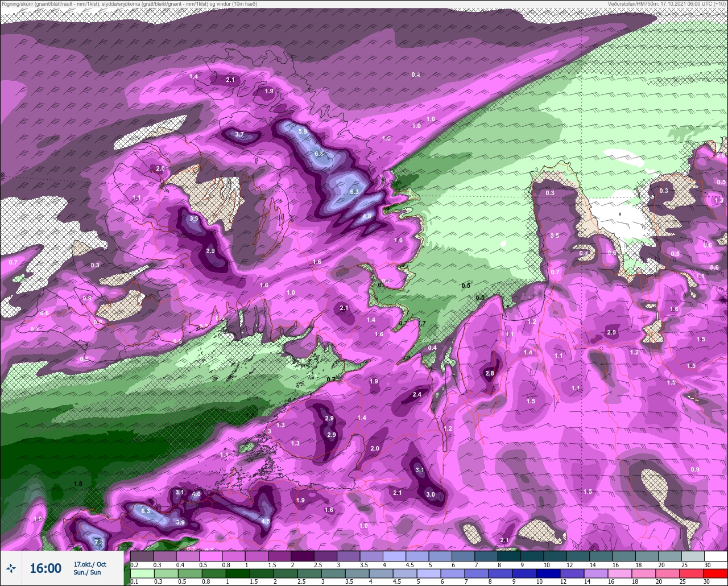Click the Rigning/skúrir map title text
The height and width of the screenshot is (586, 728).
point(130,3)
